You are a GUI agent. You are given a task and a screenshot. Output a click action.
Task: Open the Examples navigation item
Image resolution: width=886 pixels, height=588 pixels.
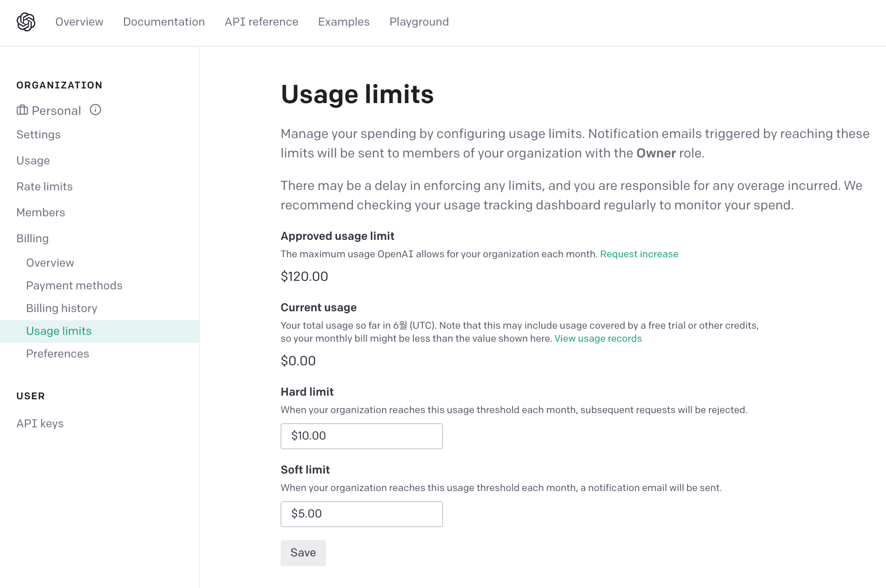(344, 22)
